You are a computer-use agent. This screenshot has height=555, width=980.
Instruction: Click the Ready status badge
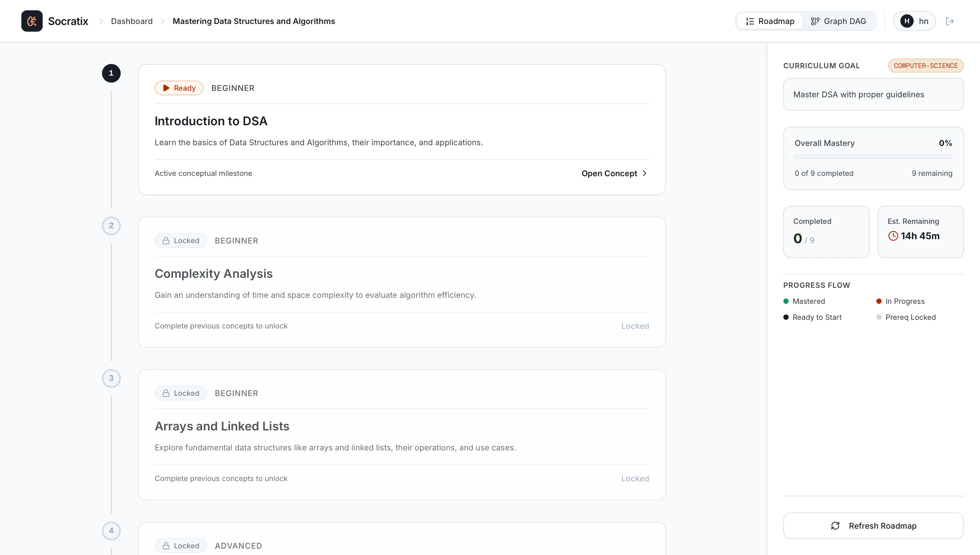[x=179, y=88]
